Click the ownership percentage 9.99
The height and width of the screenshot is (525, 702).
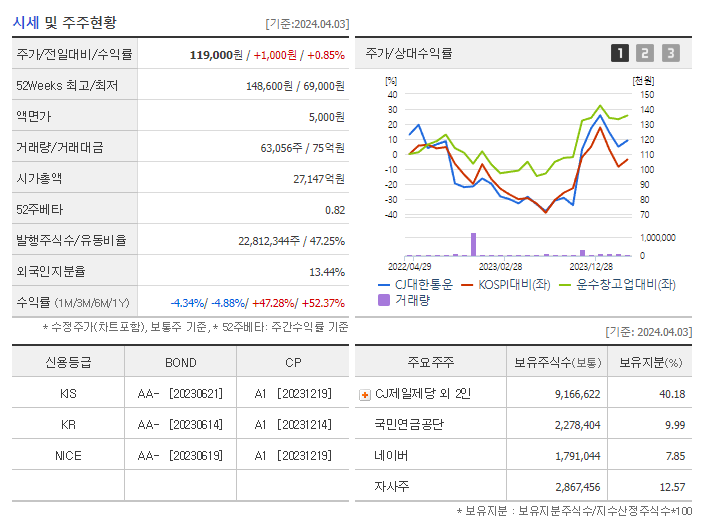675,425
